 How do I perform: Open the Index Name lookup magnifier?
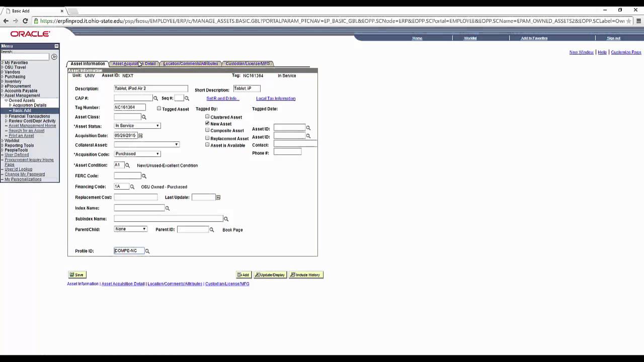[168, 208]
